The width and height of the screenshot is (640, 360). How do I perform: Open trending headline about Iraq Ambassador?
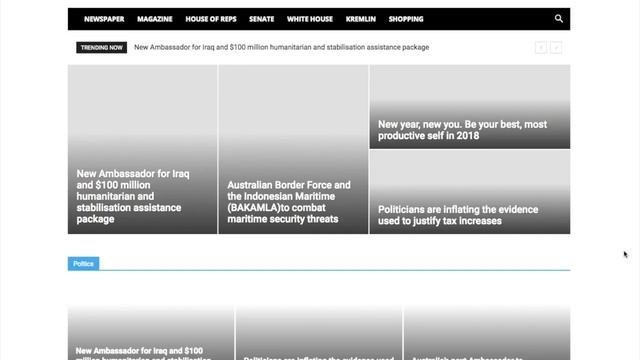pyautogui.click(x=282, y=47)
